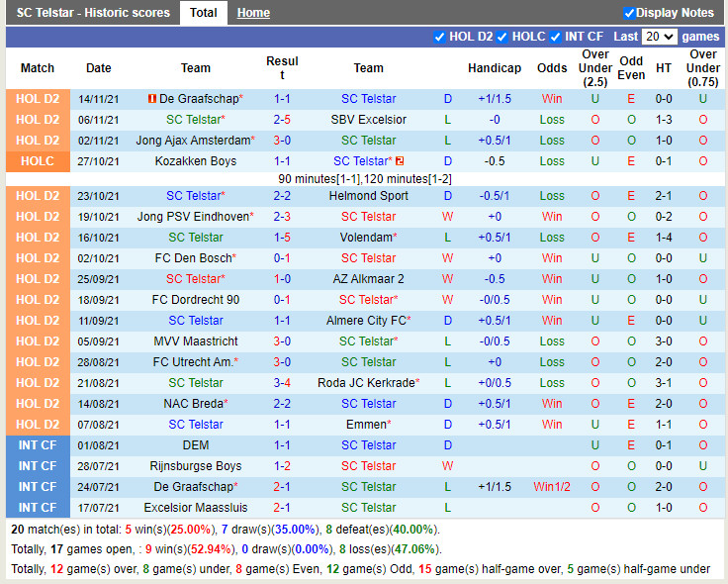This screenshot has height=584, width=728.
Task: Select the date 18/09/21
Action: tap(98, 300)
